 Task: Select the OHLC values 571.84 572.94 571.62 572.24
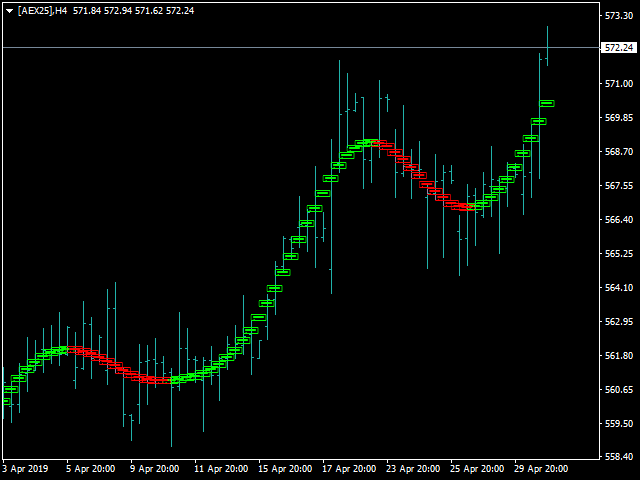coord(133,11)
